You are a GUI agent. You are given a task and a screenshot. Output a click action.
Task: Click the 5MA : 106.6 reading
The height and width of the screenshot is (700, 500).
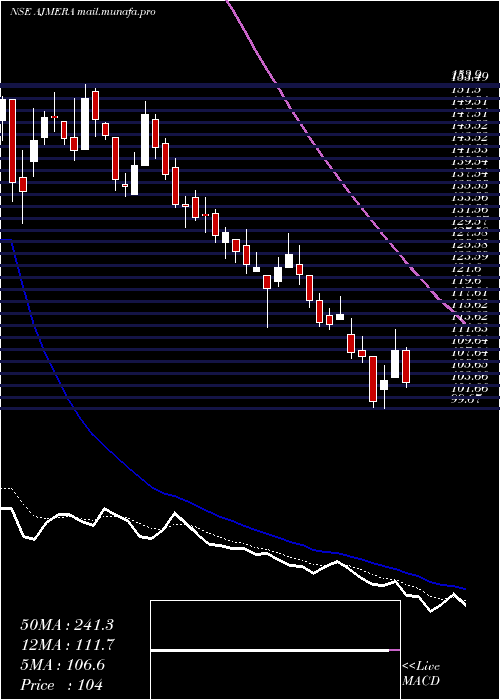click(62, 665)
